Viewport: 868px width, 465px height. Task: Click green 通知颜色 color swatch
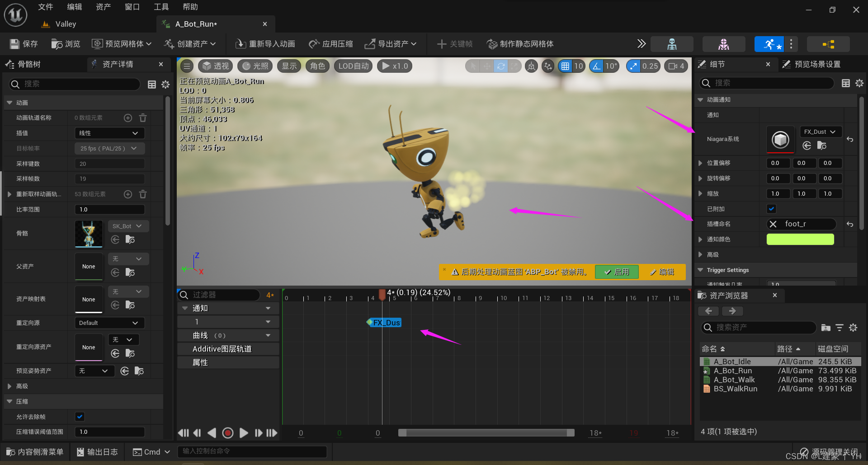point(800,240)
